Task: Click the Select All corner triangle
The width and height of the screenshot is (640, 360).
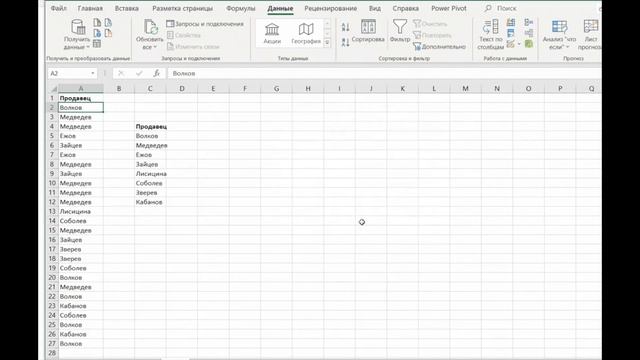Action: pyautogui.click(x=53, y=89)
